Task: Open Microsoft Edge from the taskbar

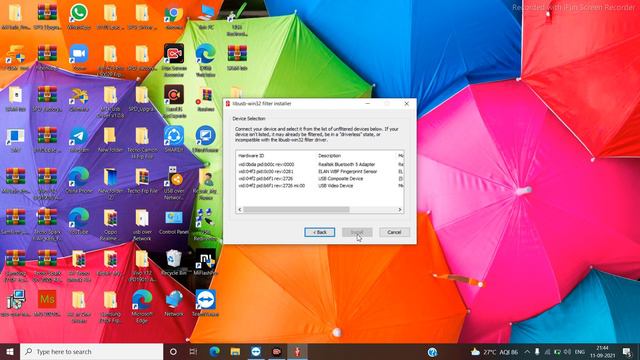Action: (x=215, y=351)
